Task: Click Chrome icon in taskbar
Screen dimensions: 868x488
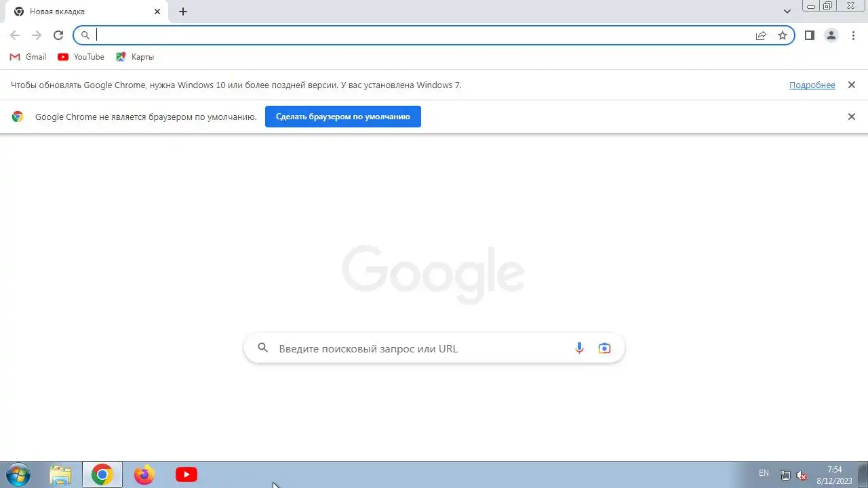Action: click(x=102, y=475)
